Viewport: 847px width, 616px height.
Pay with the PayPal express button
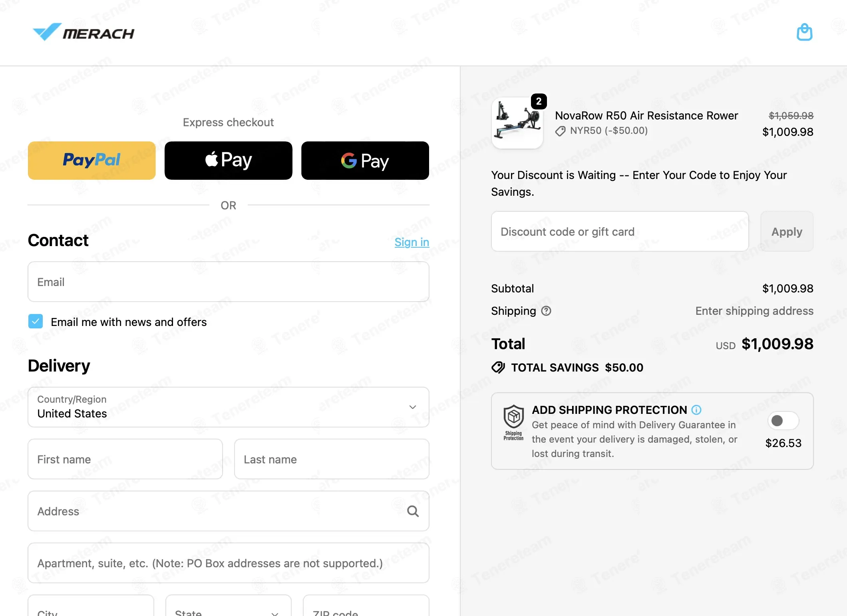pos(92,161)
